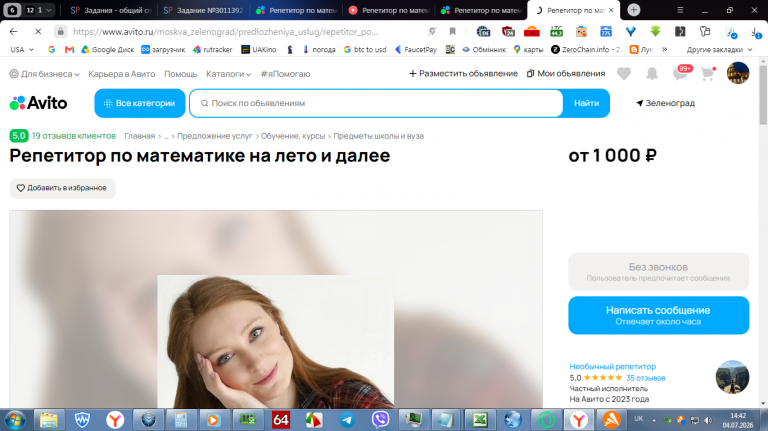
Task: Show hidden system tray icons
Action: (654, 420)
